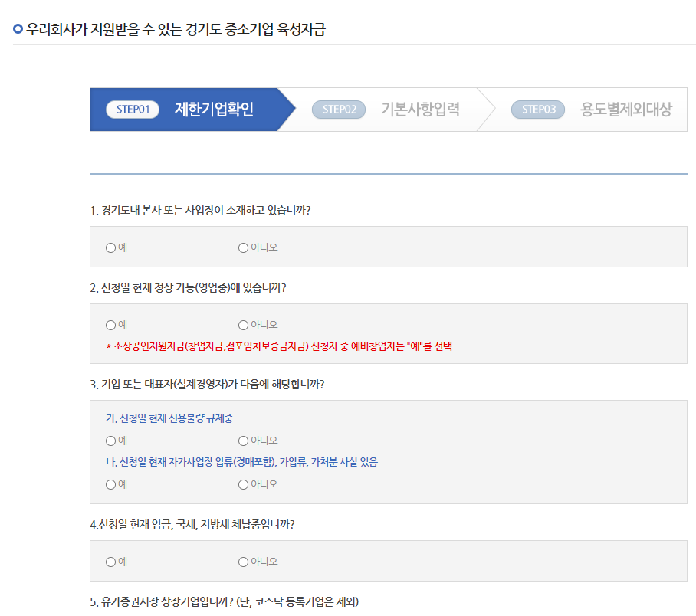The image size is (696, 616).
Task: Open the STEP02 기본사항입력 step tab
Action: pyautogui.click(x=386, y=110)
